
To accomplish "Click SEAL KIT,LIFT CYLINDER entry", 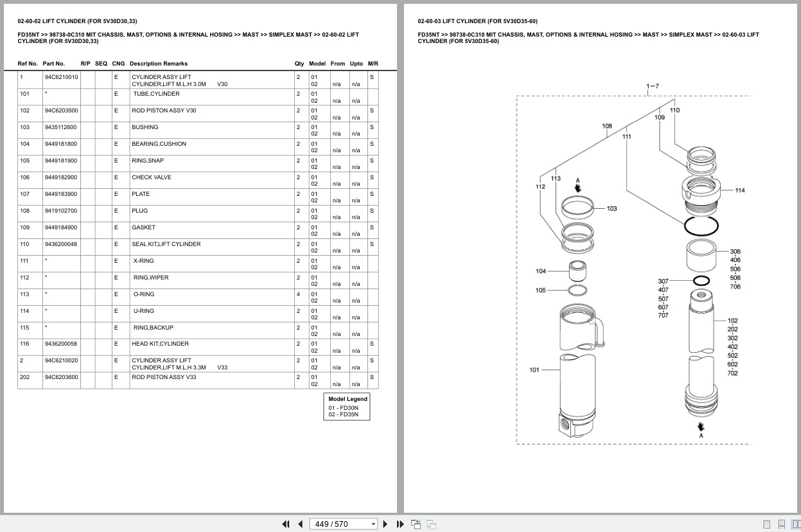I will (x=166, y=244).
